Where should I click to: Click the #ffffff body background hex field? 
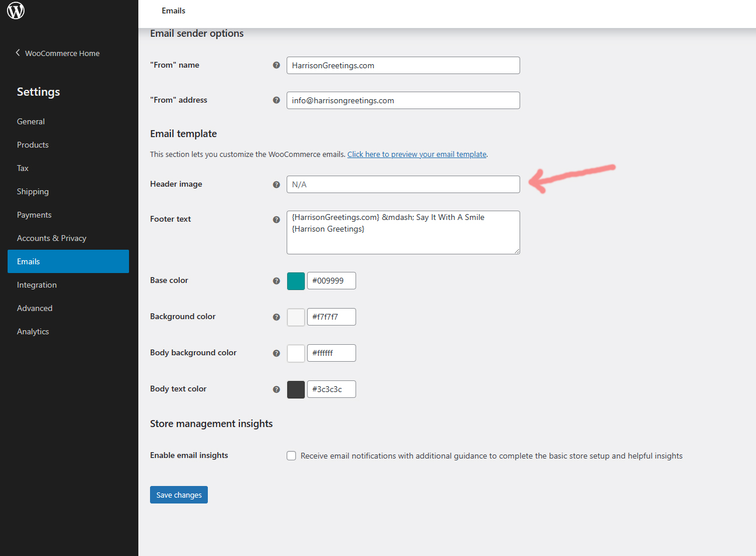332,353
